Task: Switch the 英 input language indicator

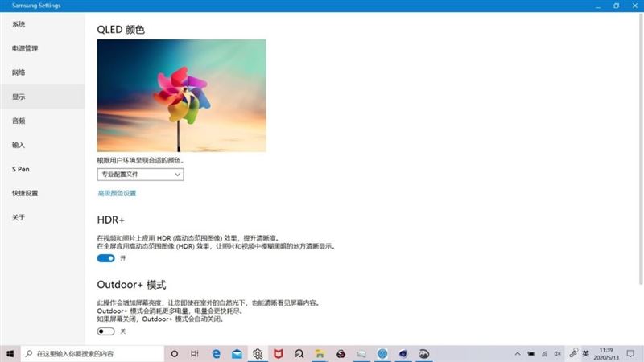Action: click(586, 353)
